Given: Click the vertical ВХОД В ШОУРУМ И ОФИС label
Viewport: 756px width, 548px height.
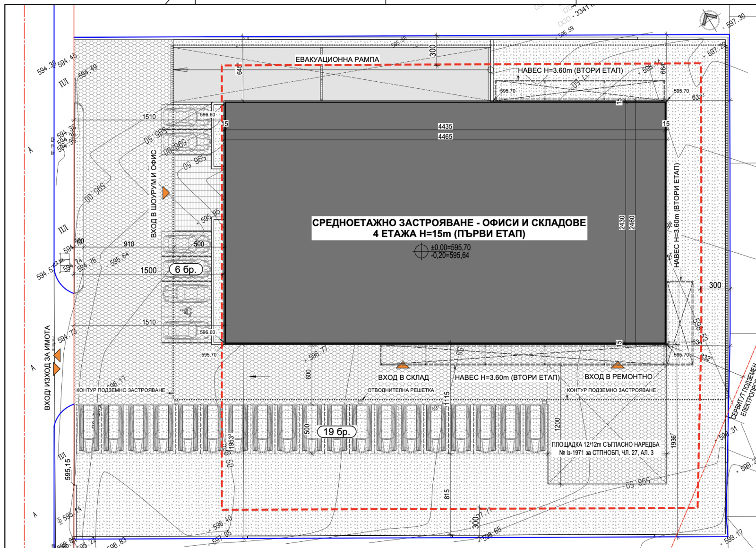Looking at the screenshot, I should [154, 194].
